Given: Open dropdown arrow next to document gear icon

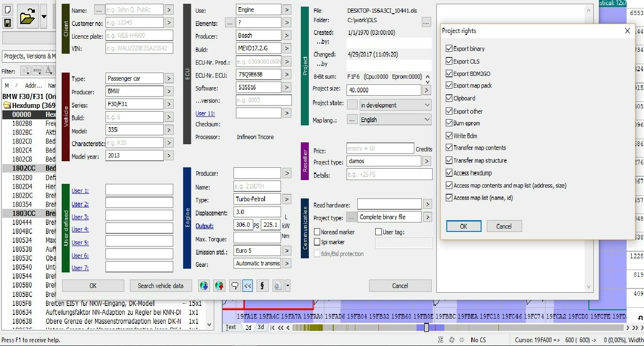Looking at the screenshot, I should tap(287, 285).
